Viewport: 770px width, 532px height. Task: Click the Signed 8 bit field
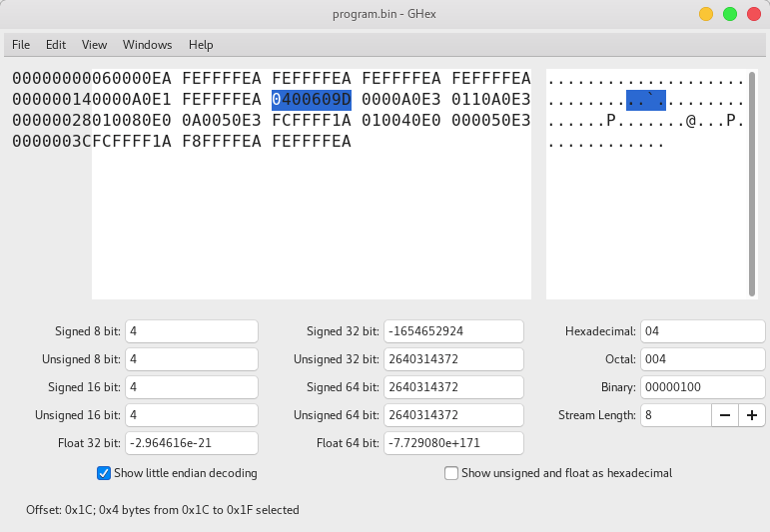[192, 331]
